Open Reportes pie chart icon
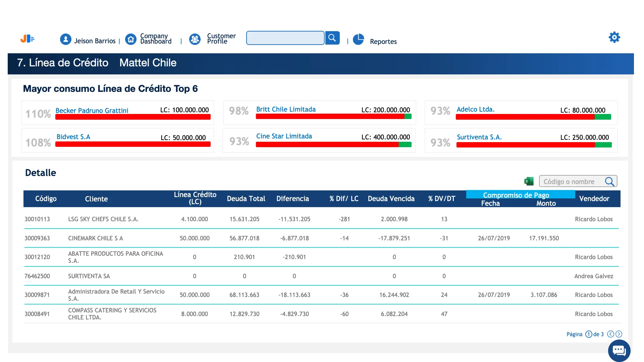Screen dimensions: 644x362 (359, 39)
